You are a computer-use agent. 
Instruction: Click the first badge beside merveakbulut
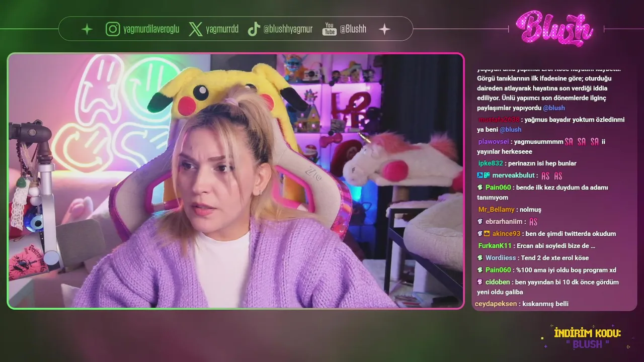point(480,175)
